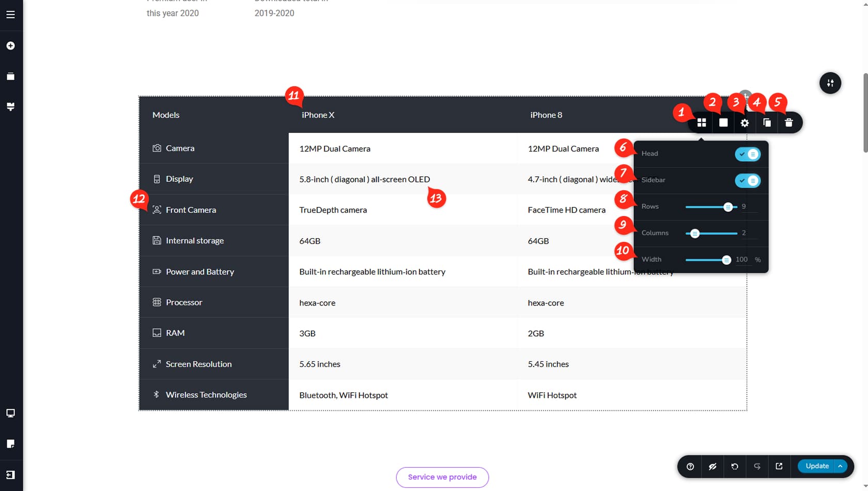Click the redo icon in bottom bar
The height and width of the screenshot is (491, 868).
click(x=757, y=466)
